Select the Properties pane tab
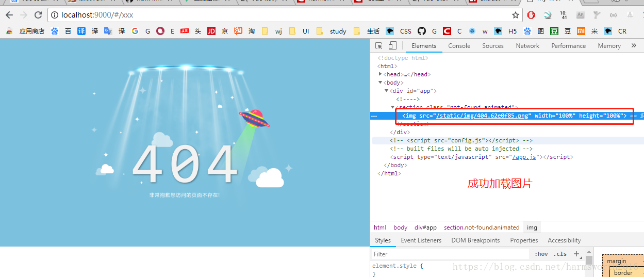The image size is (644, 277). pos(524,240)
